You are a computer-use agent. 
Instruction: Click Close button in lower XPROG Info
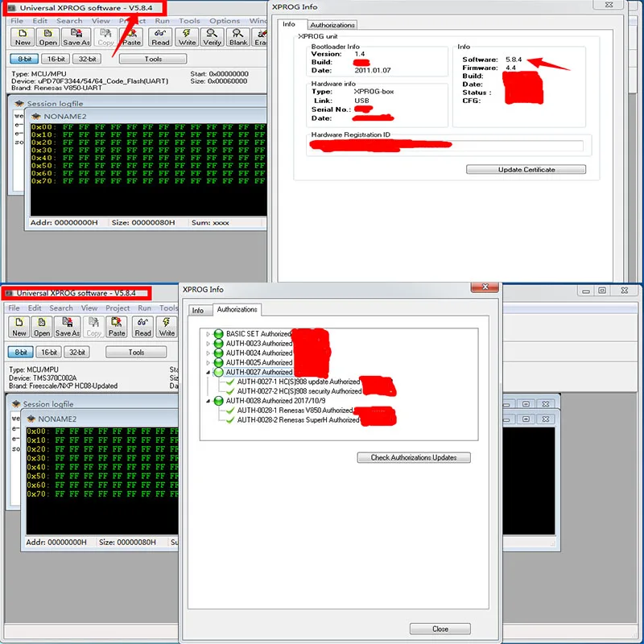(x=440, y=629)
